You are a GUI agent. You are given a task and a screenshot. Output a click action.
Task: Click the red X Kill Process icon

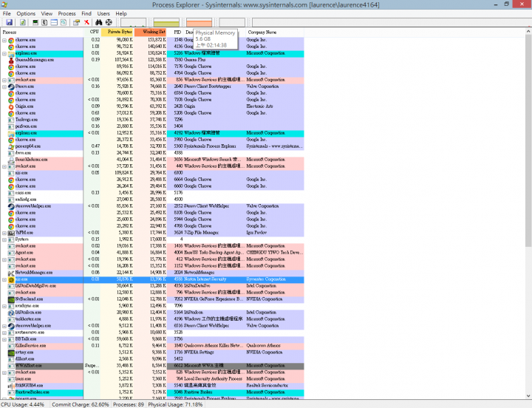pos(87,22)
